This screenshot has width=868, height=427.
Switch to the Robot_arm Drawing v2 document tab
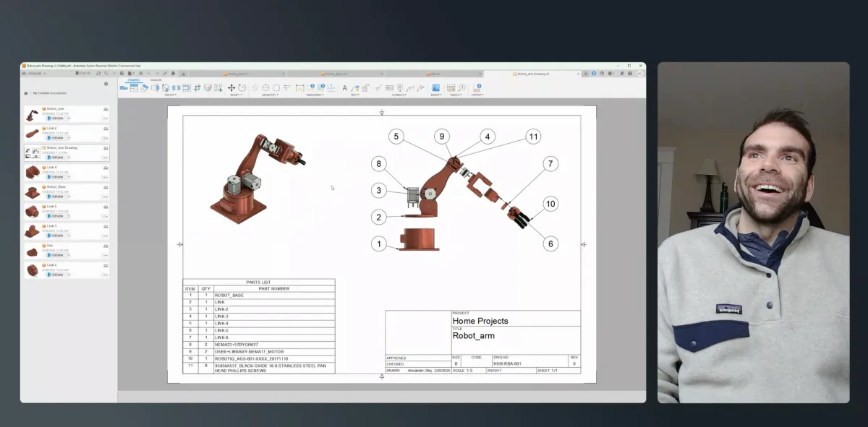(532, 74)
